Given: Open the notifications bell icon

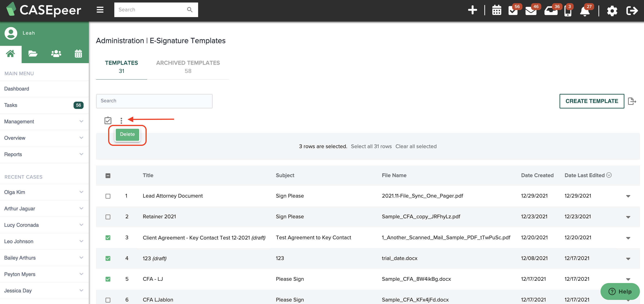Looking at the screenshot, I should (x=585, y=11).
